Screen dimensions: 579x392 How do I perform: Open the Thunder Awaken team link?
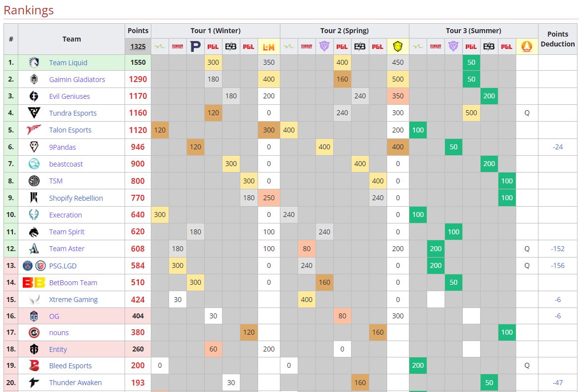[x=75, y=383]
